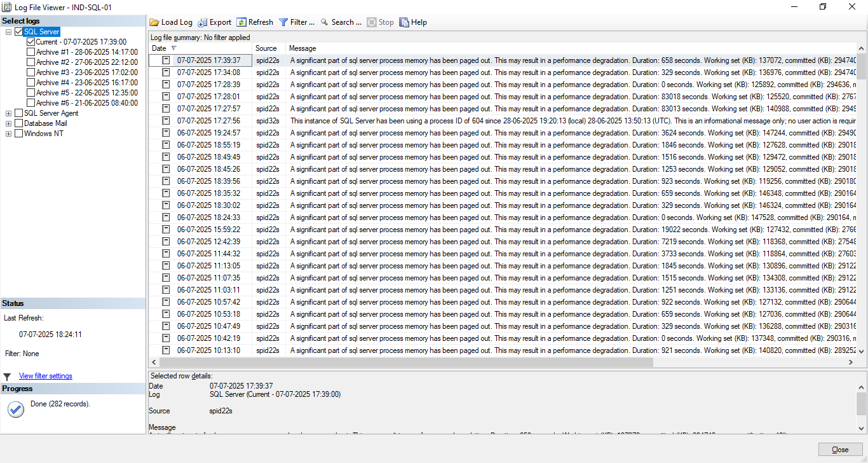This screenshot has height=463, width=868.
Task: Click the filter funnel beside View filter settings
Action: (x=8, y=375)
